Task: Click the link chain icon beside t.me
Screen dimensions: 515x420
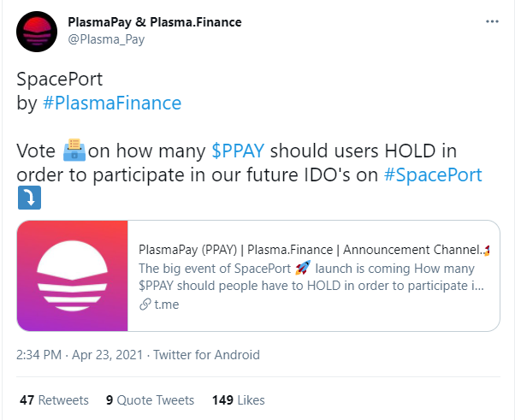Action: [x=145, y=305]
